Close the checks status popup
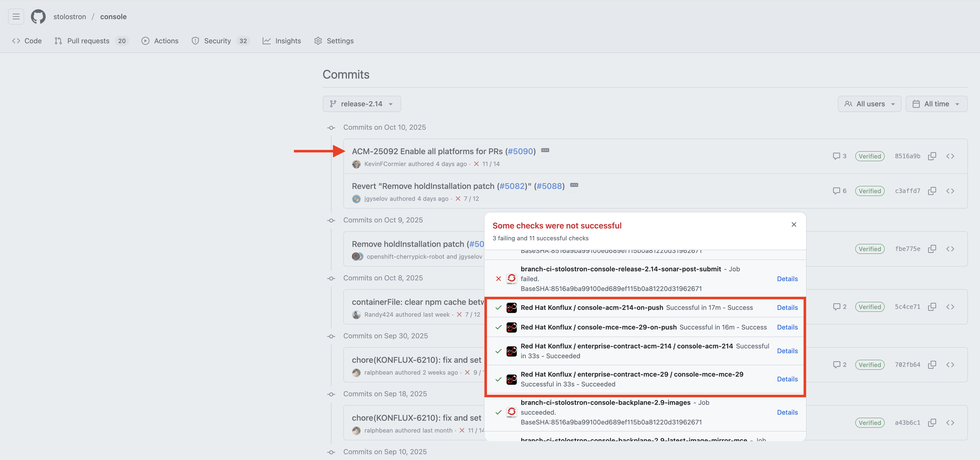 [x=793, y=225]
